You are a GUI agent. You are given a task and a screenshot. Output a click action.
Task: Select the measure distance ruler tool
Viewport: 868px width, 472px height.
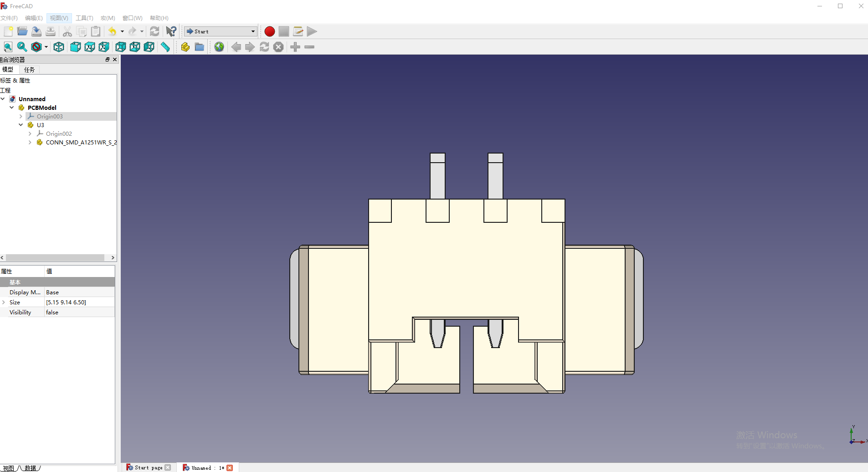[x=165, y=47]
